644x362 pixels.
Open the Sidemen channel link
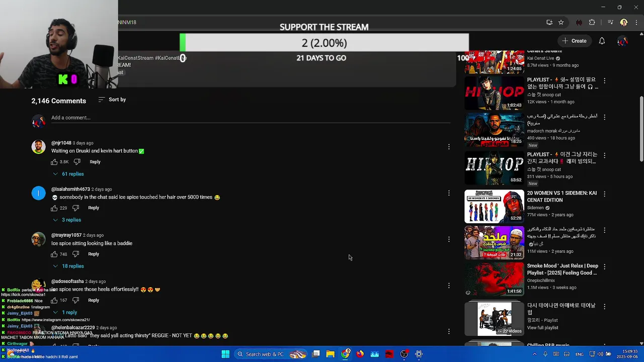pyautogui.click(x=535, y=208)
